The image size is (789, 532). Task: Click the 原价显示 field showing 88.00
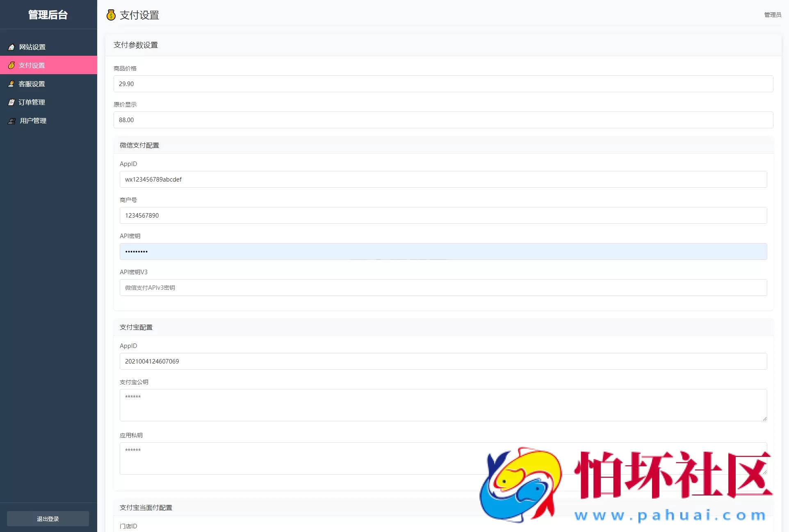[443, 120]
